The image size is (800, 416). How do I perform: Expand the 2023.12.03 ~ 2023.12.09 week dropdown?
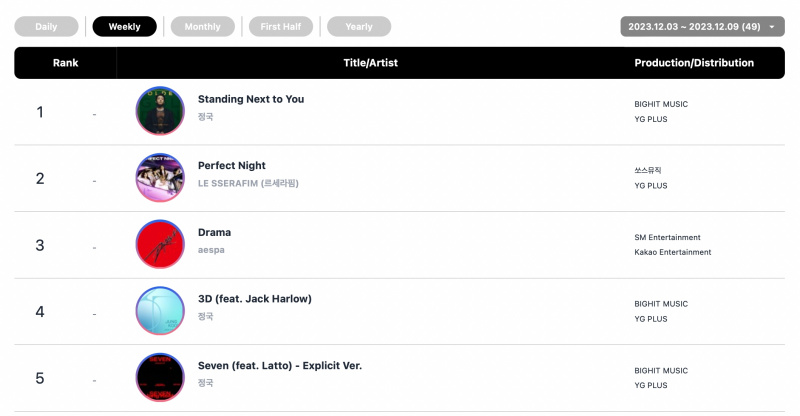702,27
